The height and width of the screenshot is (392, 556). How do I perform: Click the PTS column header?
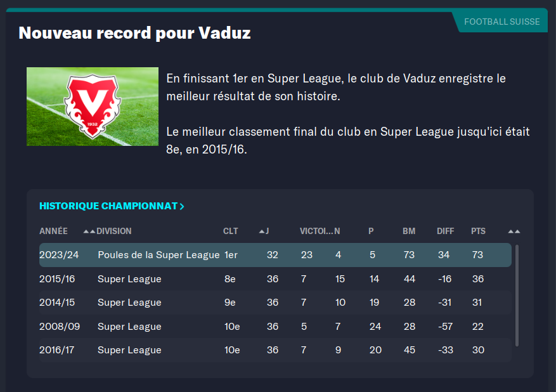point(478,231)
